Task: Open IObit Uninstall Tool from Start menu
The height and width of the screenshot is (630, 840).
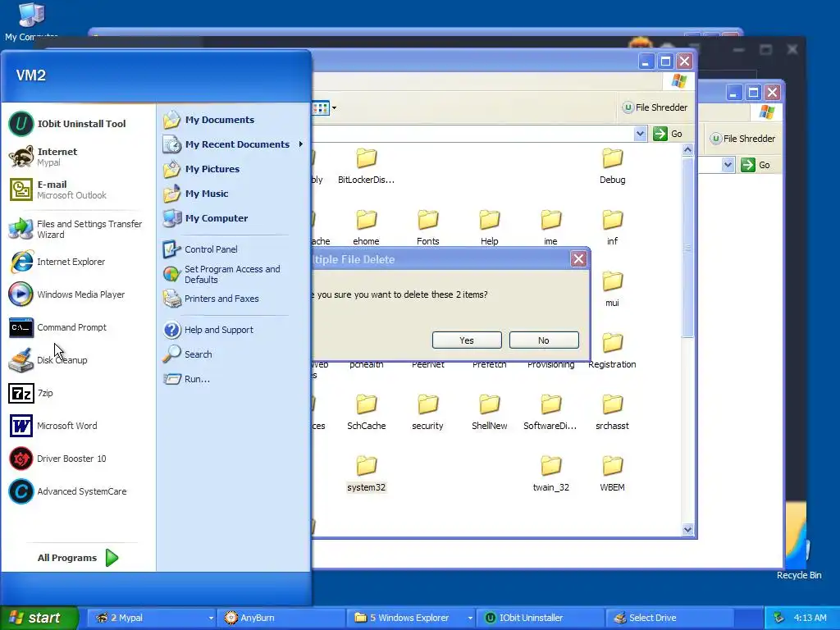Action: click(75, 124)
